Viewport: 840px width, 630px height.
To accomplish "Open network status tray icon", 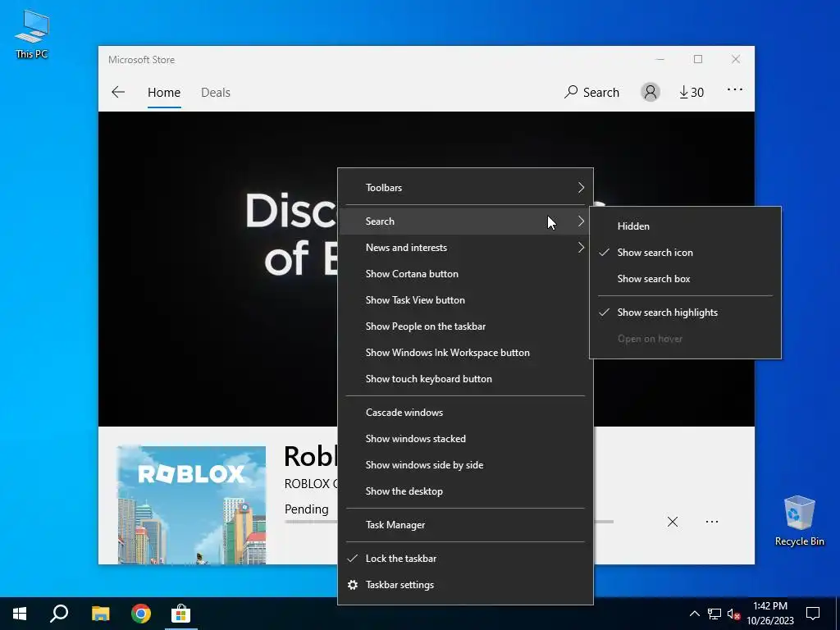I will [714, 614].
